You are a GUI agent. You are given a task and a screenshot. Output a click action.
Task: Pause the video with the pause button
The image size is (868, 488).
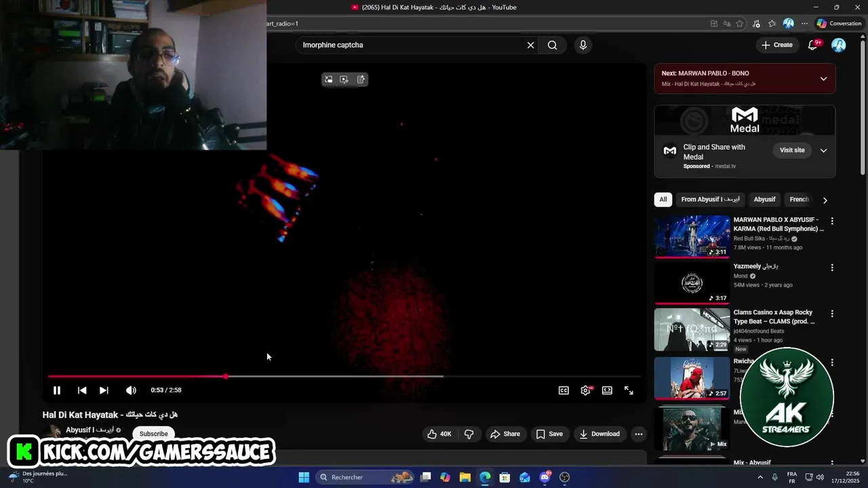coord(57,390)
